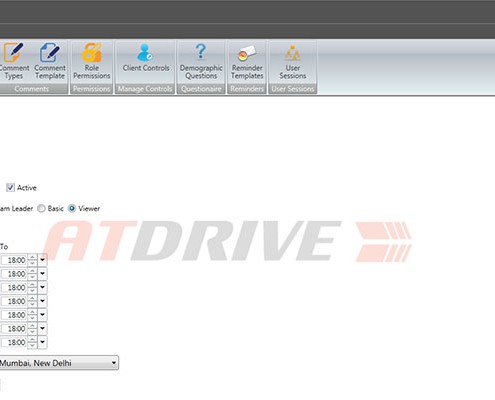495x400 pixels.
Task: Click the first 18:00 time field
Action: [14, 260]
